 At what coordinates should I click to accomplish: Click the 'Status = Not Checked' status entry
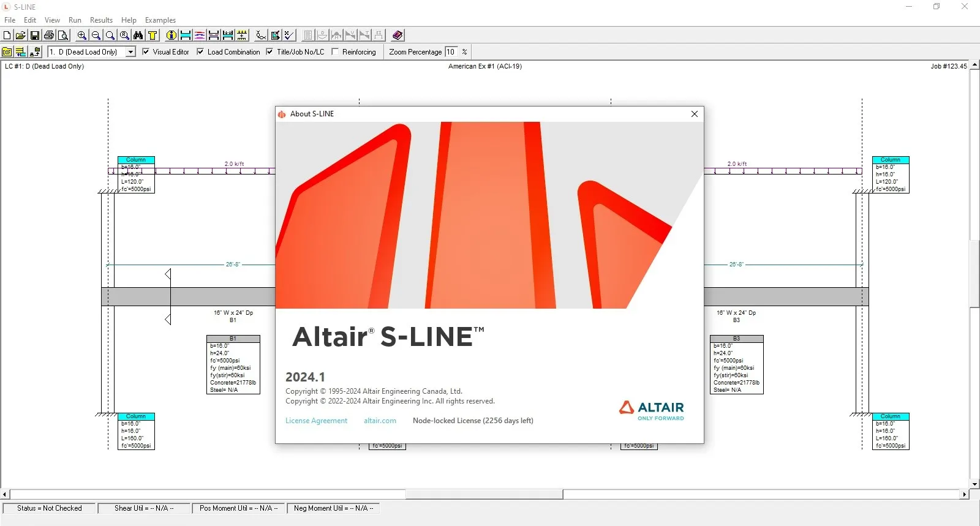click(x=50, y=508)
